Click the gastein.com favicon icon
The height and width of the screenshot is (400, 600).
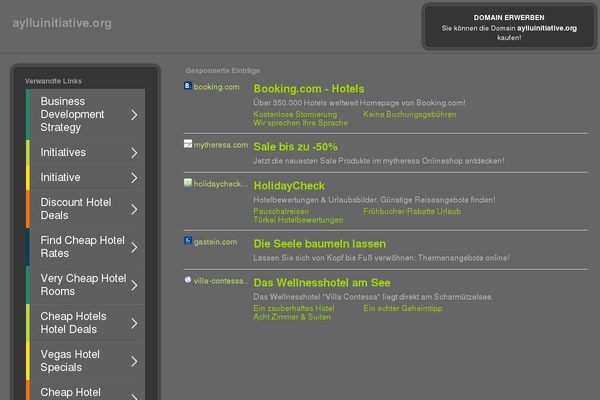(188, 240)
